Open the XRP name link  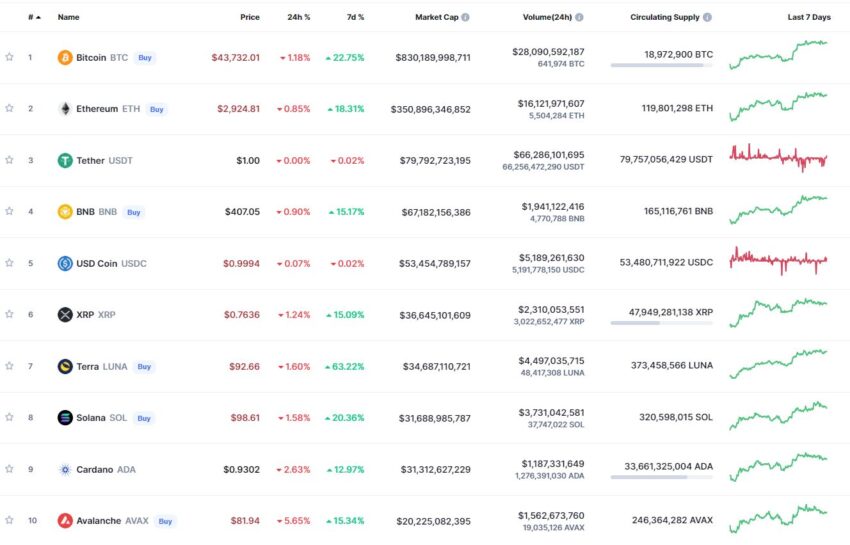click(85, 315)
